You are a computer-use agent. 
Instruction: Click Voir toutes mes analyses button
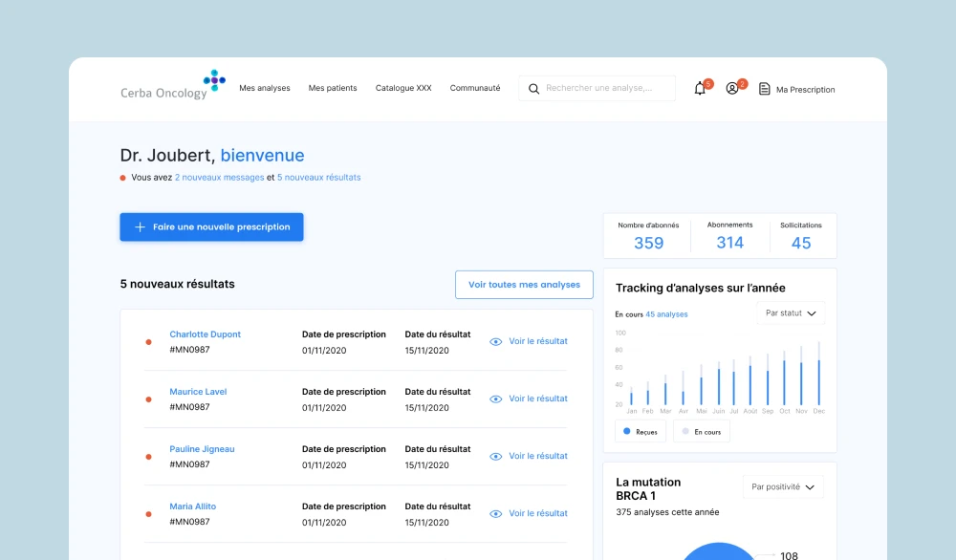pyautogui.click(x=524, y=285)
